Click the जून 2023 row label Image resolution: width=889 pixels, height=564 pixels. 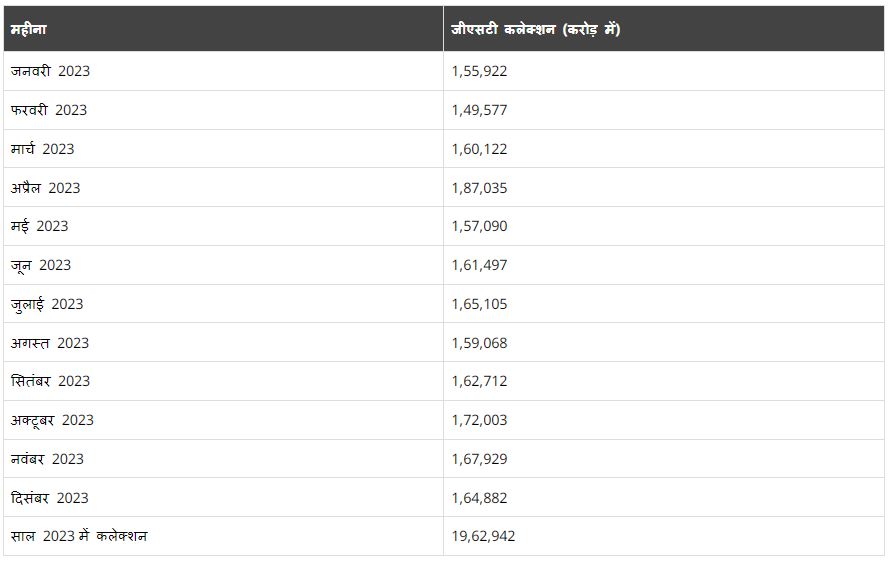pos(41,265)
